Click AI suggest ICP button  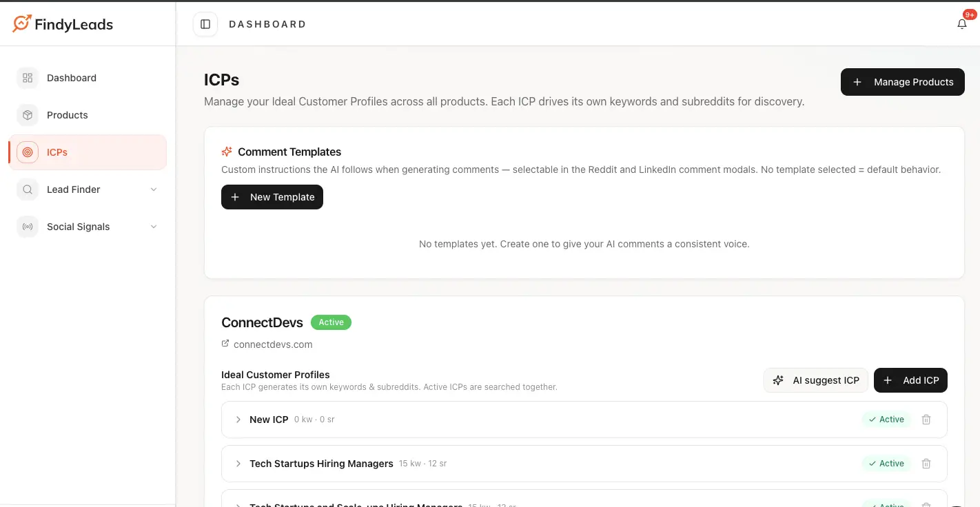click(816, 380)
